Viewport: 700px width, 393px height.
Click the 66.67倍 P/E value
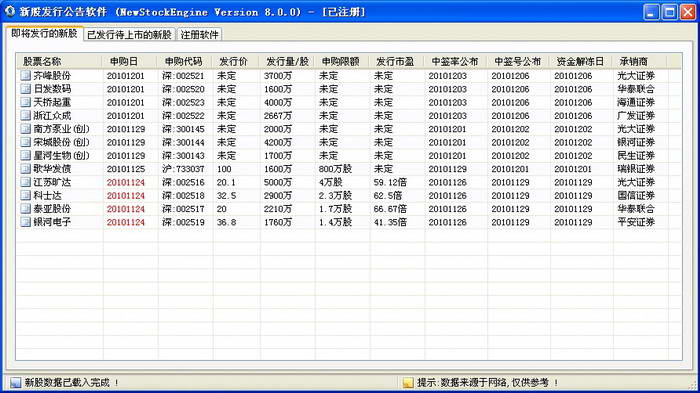click(x=390, y=209)
